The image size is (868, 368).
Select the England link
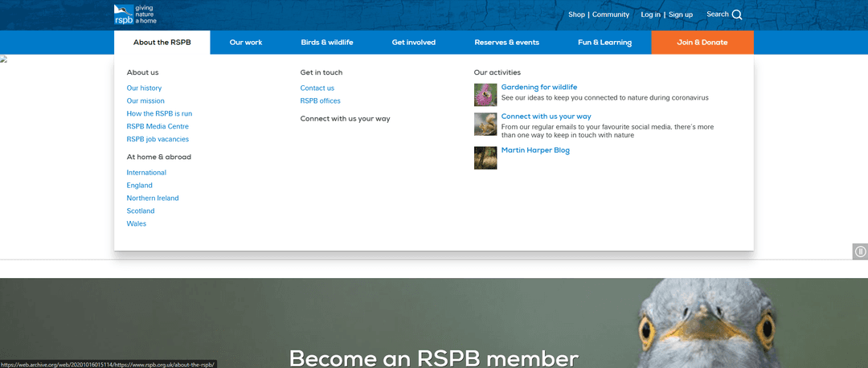140,186
